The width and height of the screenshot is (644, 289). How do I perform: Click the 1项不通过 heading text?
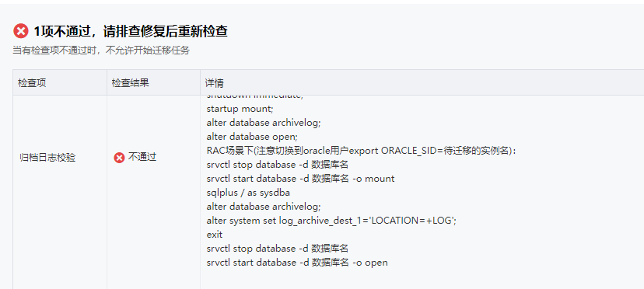(131, 31)
